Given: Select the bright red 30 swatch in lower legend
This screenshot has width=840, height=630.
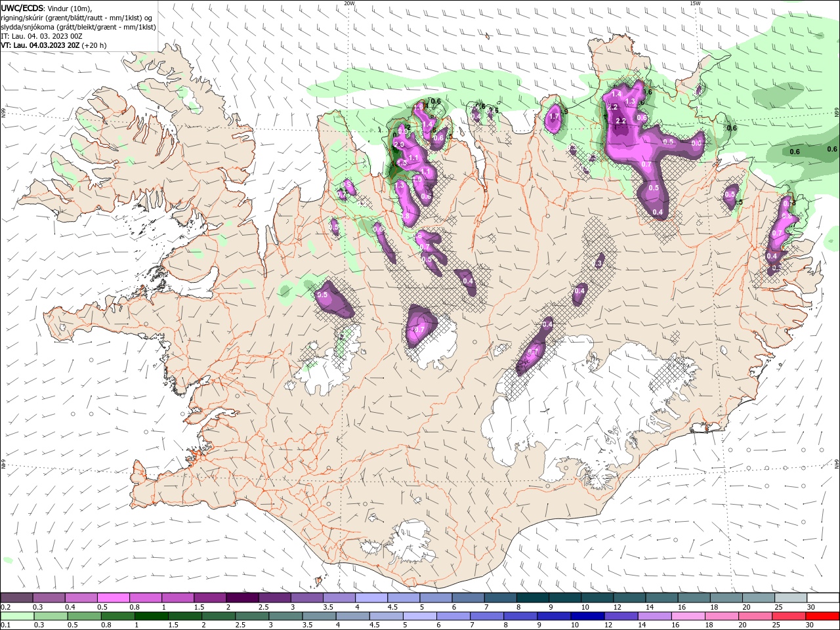Looking at the screenshot, I should pos(822,616).
